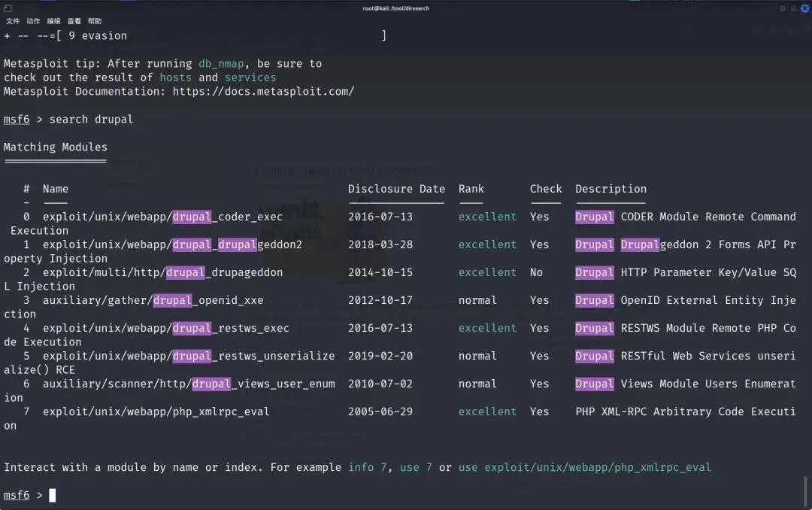Click the cursor block at the last msf6 prompt
Screen dimensions: 812x510
pyautogui.click(x=53, y=496)
